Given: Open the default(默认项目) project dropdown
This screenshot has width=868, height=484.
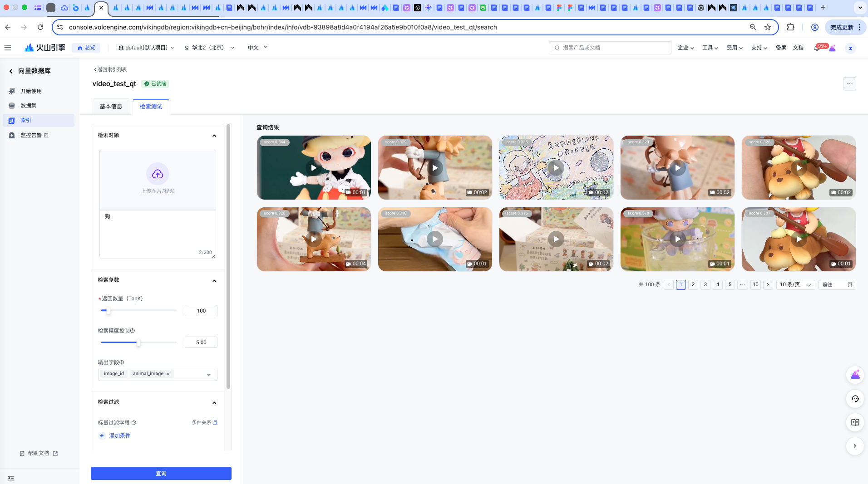Looking at the screenshot, I should pyautogui.click(x=146, y=48).
